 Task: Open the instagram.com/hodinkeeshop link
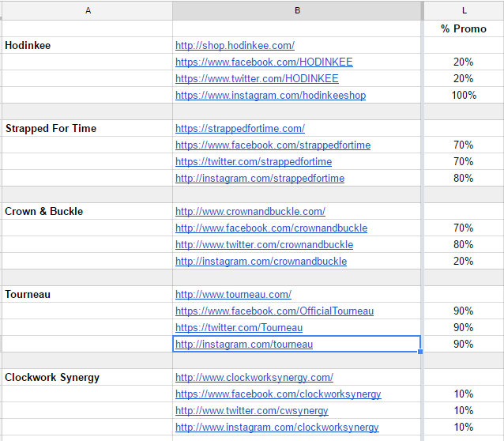click(x=271, y=95)
